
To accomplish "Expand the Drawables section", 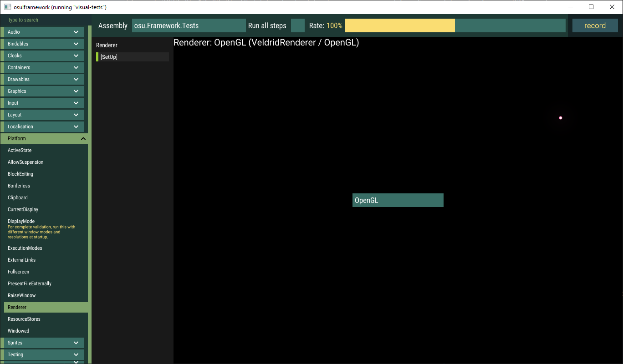I will pyautogui.click(x=43, y=79).
